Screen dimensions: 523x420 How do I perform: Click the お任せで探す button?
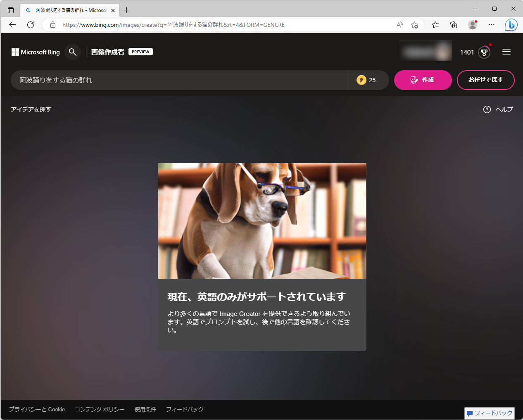(485, 80)
